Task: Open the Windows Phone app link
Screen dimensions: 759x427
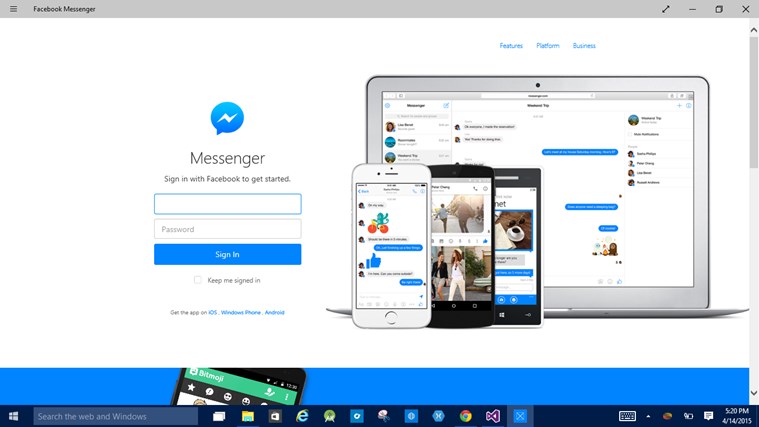Action: (241, 312)
